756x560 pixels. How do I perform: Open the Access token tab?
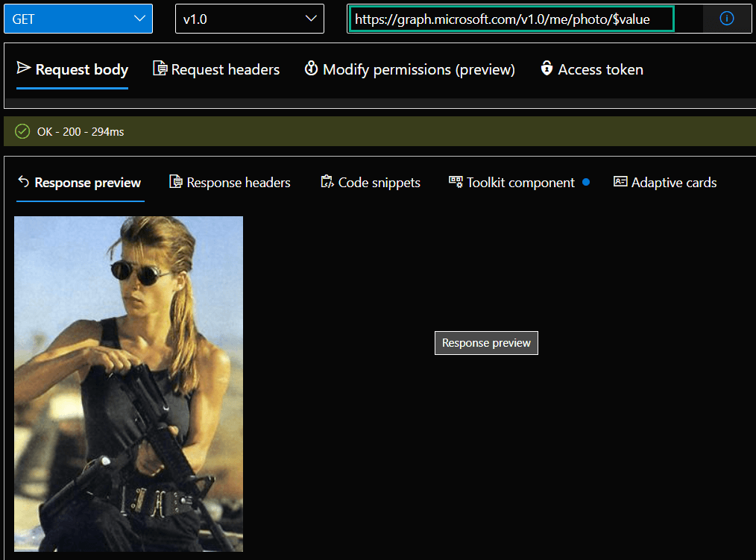tap(592, 69)
